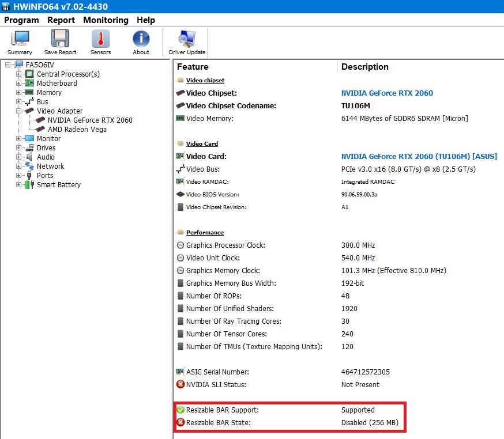This screenshot has height=439, width=504.
Task: Collapse the Video Adapter node
Action: click(x=18, y=111)
